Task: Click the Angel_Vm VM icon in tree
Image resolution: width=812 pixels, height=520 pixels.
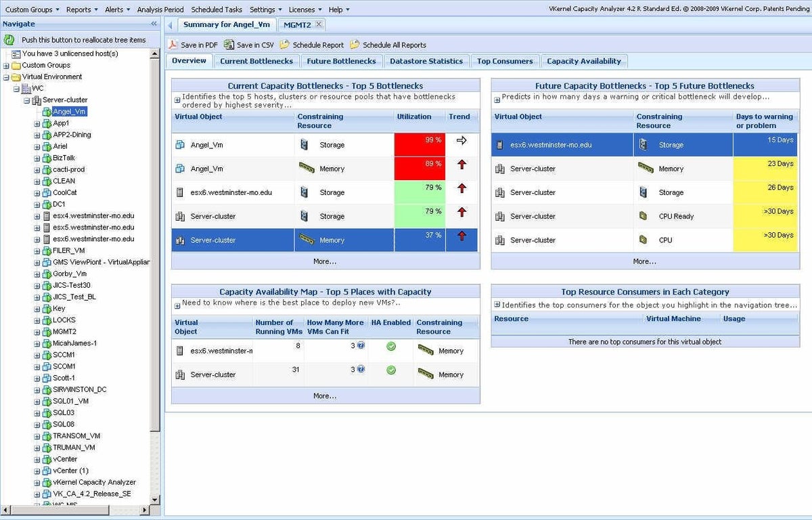Action: point(47,112)
